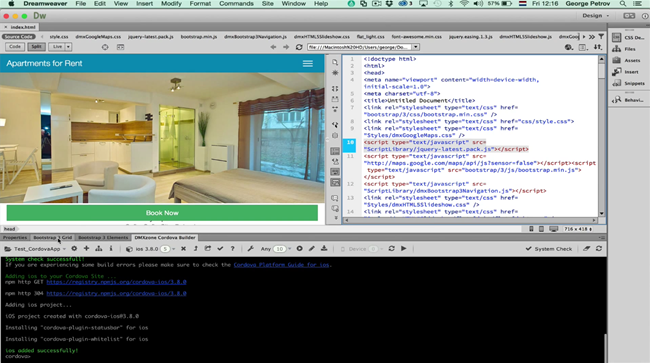Screen dimensions: 650x363
Task: Open the Snippets panel in right sidebar
Action: click(x=628, y=83)
